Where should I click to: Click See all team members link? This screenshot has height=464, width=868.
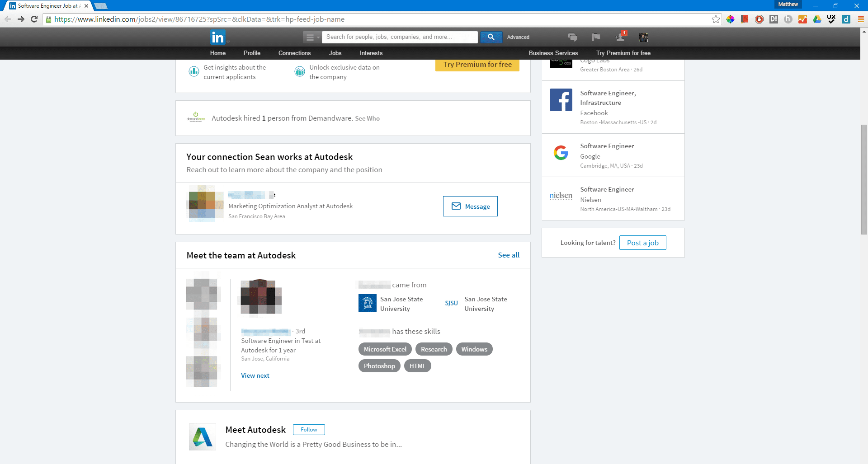pos(509,255)
